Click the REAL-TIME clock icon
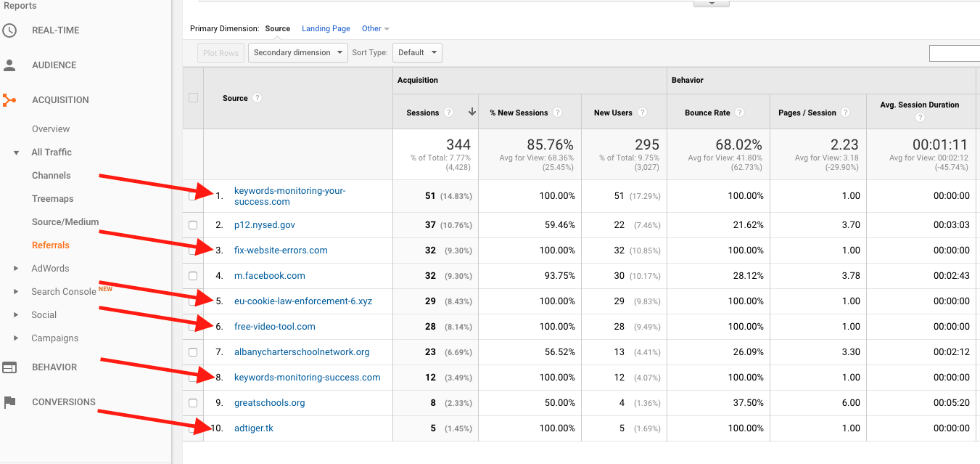The height and width of the screenshot is (464, 980). point(10,30)
